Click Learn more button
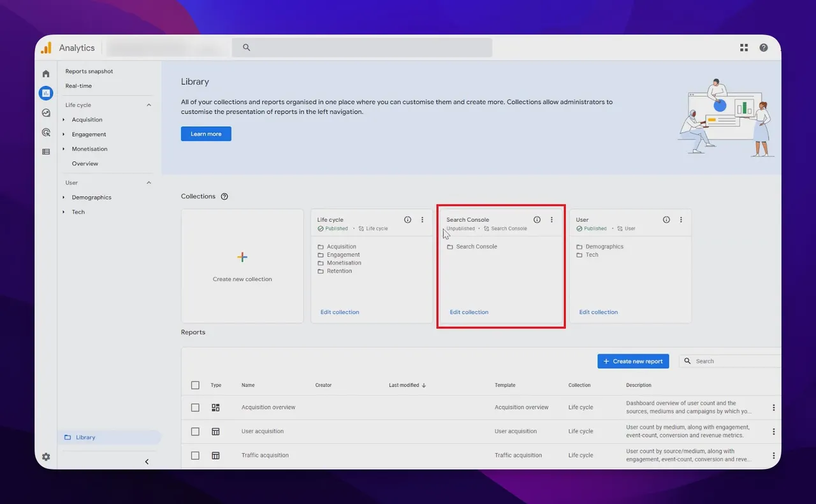 (206, 134)
